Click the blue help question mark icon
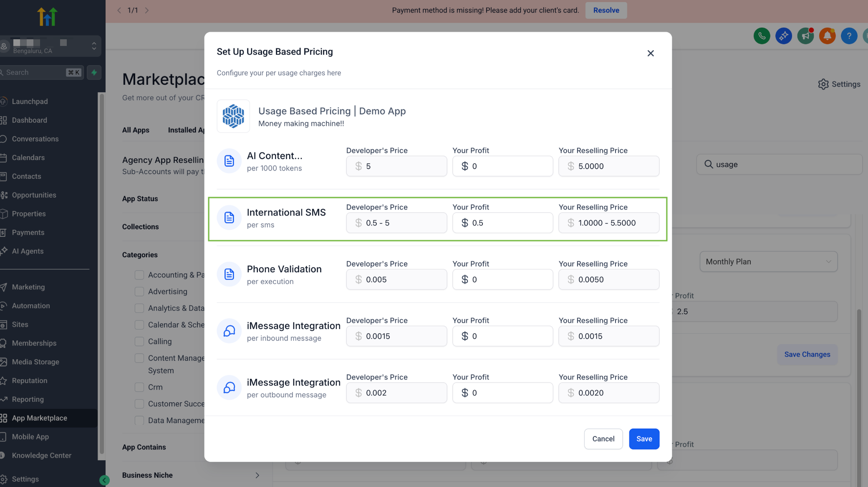Image resolution: width=868 pixels, height=487 pixels. click(x=849, y=36)
